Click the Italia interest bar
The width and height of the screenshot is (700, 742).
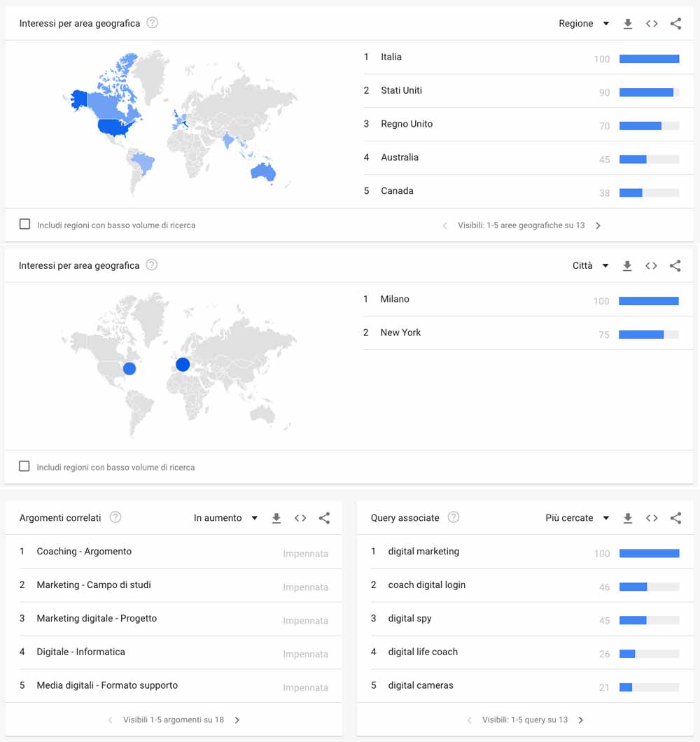click(649, 59)
